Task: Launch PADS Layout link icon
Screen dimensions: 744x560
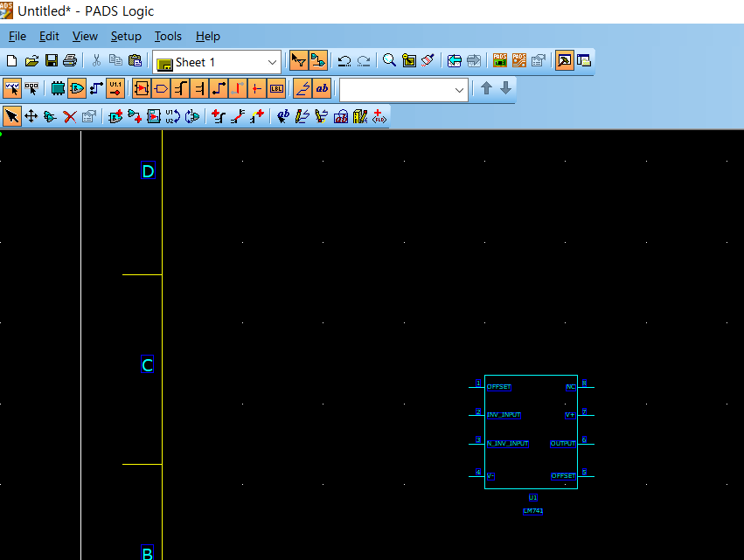Action: (x=499, y=60)
